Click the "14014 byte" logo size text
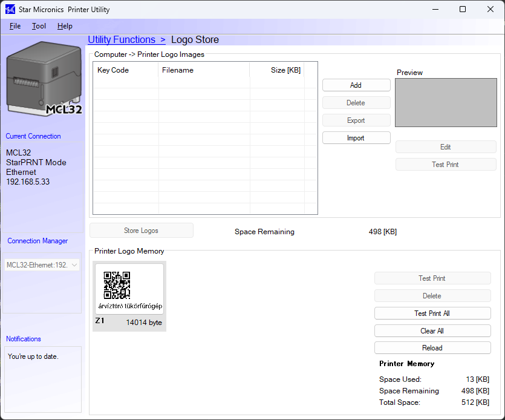This screenshot has height=420, width=505. pos(144,323)
